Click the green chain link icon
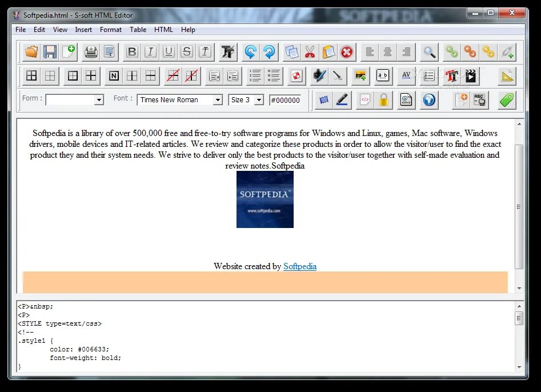541x392 pixels. click(452, 52)
